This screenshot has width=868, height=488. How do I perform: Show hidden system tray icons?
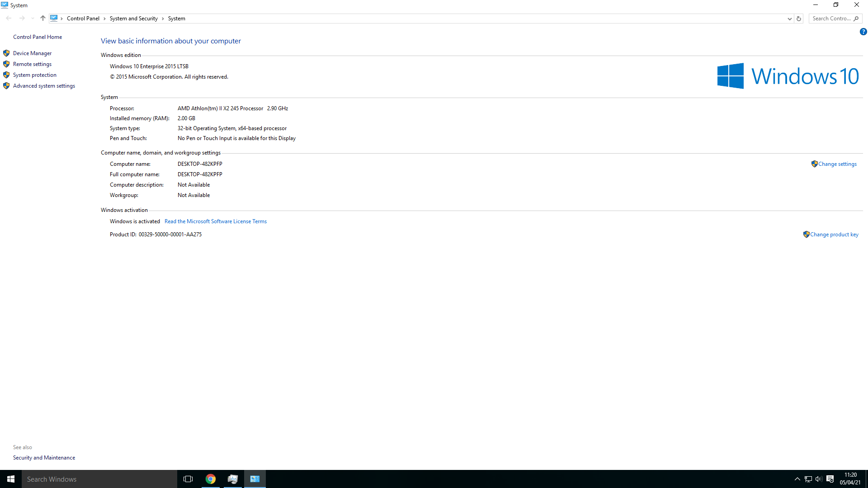pos(797,479)
